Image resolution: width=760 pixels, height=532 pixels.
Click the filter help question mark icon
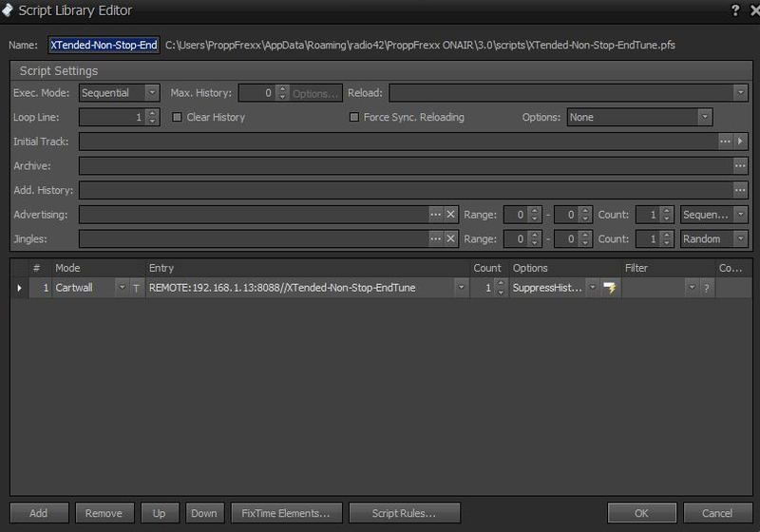click(x=706, y=288)
